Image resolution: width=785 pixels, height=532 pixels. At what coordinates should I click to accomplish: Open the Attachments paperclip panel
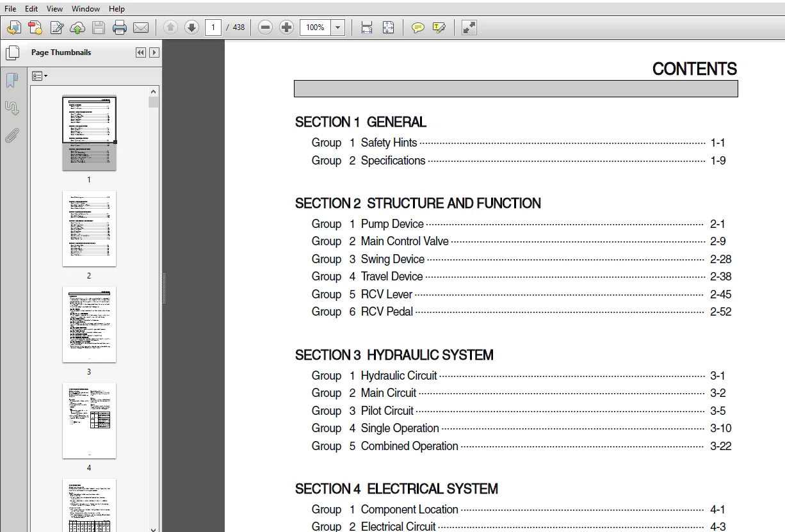(x=12, y=135)
